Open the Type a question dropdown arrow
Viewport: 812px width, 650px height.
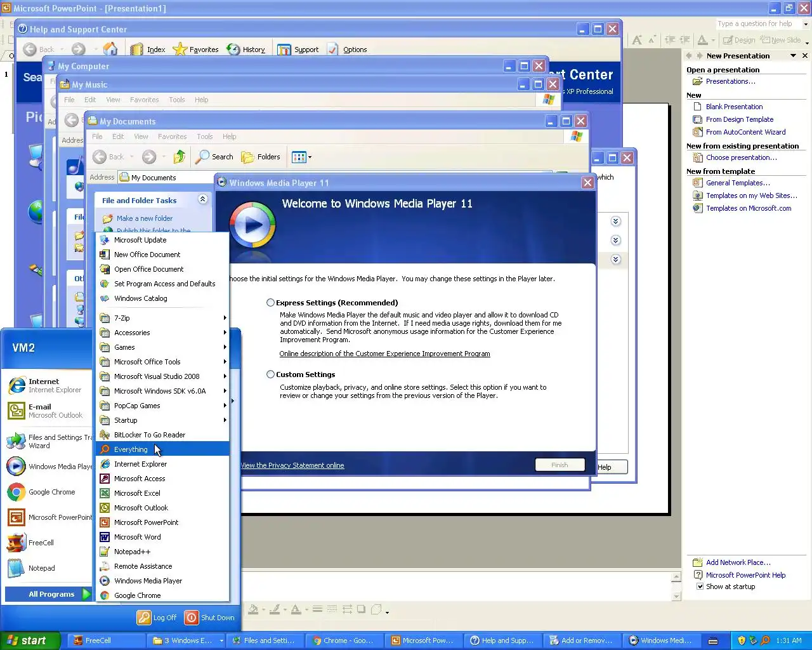point(806,24)
